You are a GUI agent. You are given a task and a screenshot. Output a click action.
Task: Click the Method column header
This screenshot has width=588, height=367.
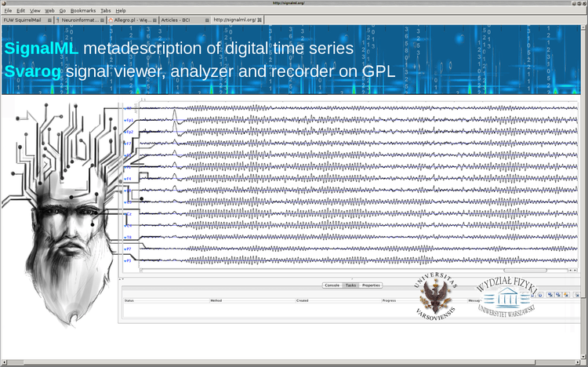pos(252,300)
